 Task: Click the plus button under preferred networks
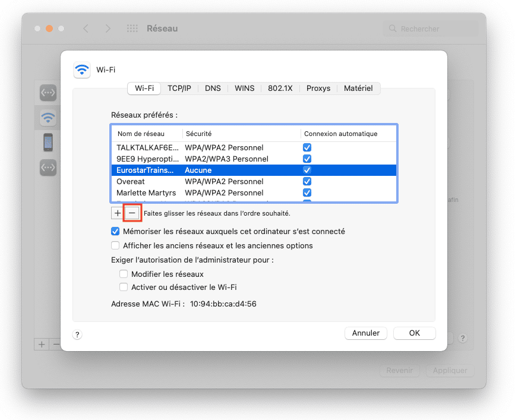point(118,213)
